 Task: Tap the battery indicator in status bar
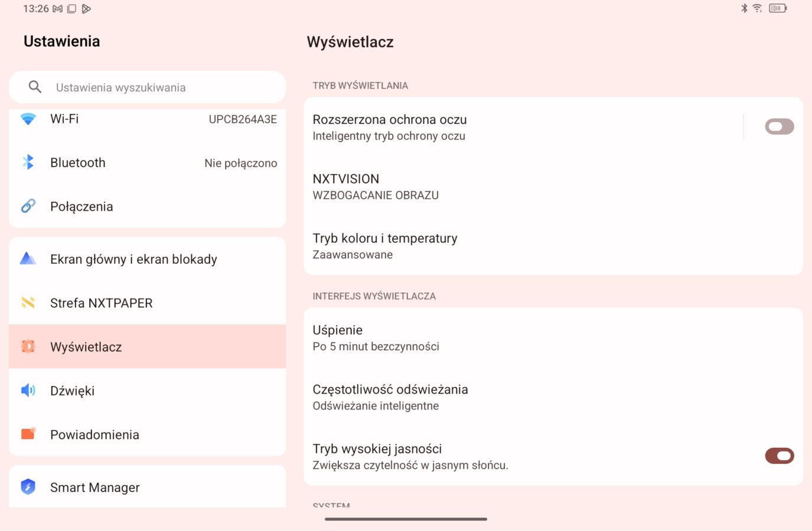778,8
